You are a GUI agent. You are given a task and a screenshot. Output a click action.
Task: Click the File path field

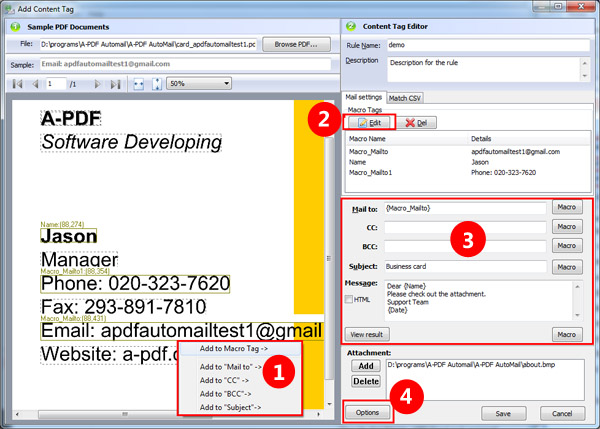148,44
